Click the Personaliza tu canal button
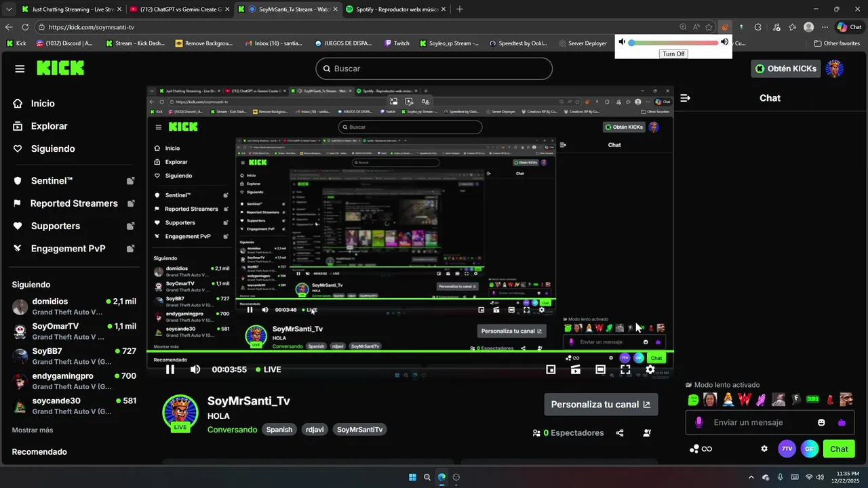This screenshot has height=488, width=868. coord(601,404)
